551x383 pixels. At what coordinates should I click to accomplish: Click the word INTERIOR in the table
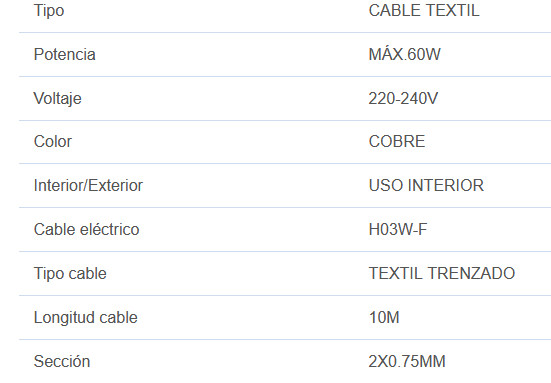coord(446,186)
